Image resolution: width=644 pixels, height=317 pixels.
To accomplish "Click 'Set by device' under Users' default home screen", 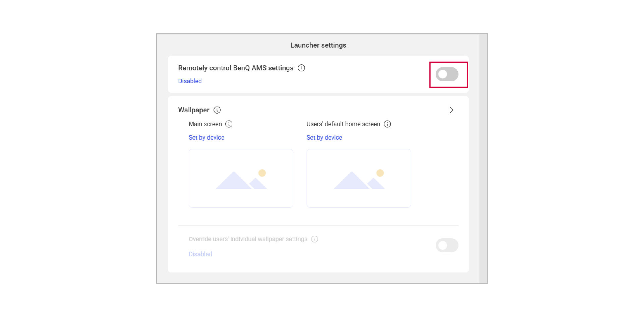I will click(324, 137).
